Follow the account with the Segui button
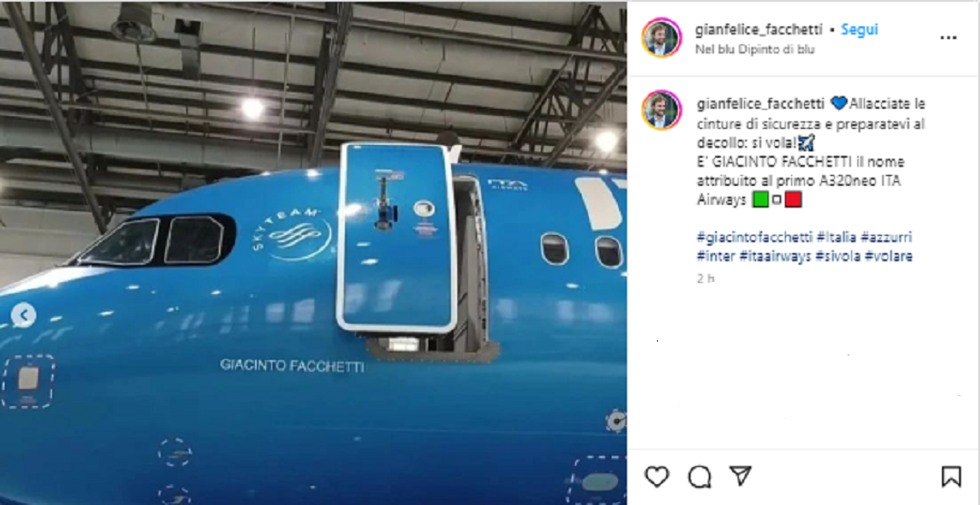The height and width of the screenshot is (505, 980). (x=859, y=29)
